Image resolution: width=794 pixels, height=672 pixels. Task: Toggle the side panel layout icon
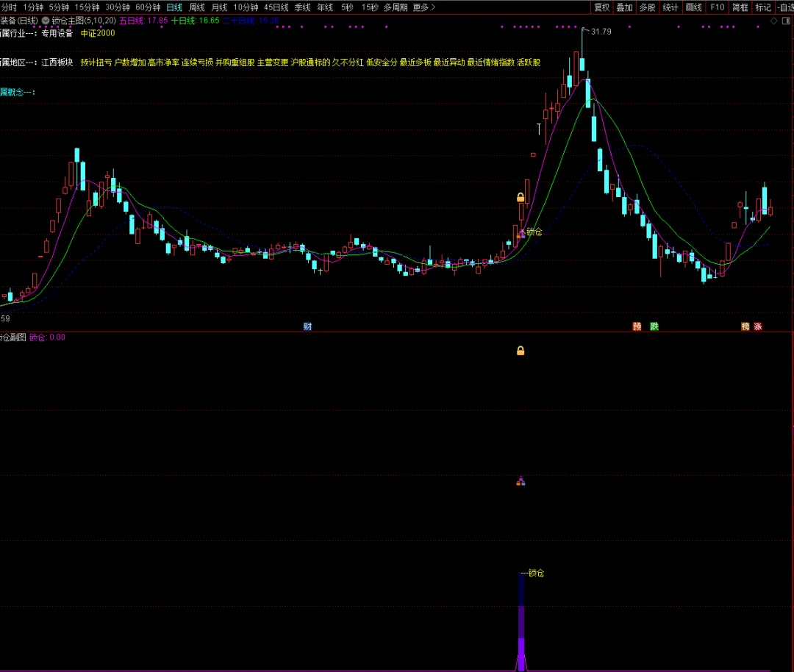coord(787,21)
